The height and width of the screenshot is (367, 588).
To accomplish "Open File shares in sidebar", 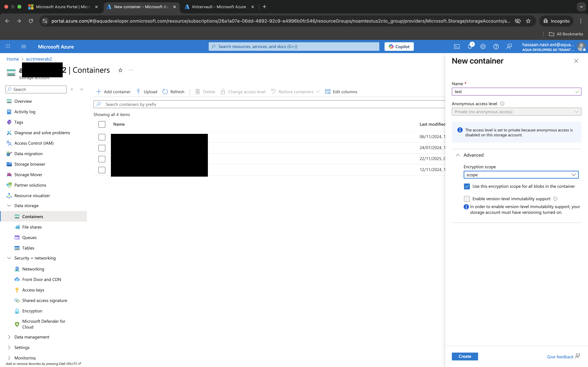I will (32, 227).
